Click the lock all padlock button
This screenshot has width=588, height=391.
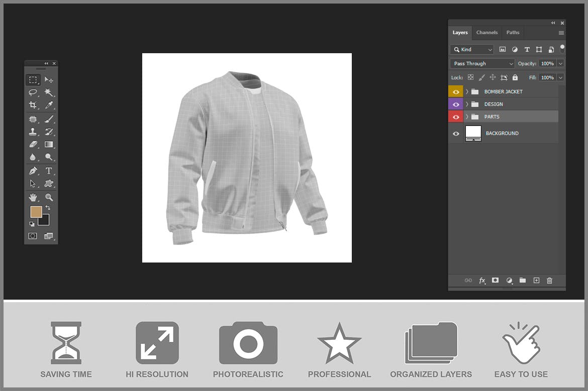coord(515,78)
